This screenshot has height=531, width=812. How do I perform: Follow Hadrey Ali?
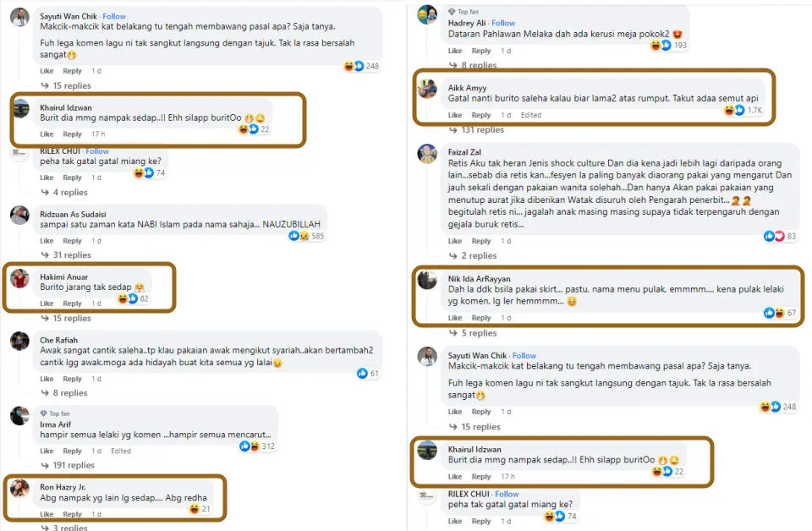pos(503,23)
